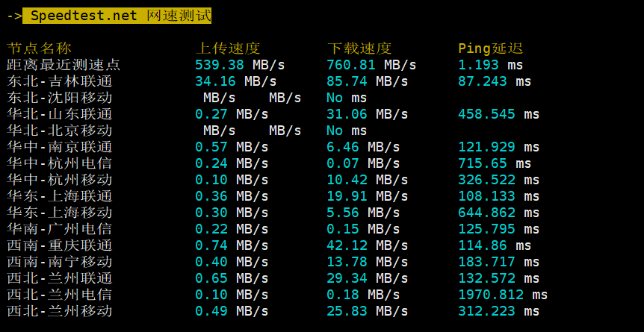Click the 华南-广州电信 node name
This screenshot has height=332, width=644.
(x=60, y=229)
